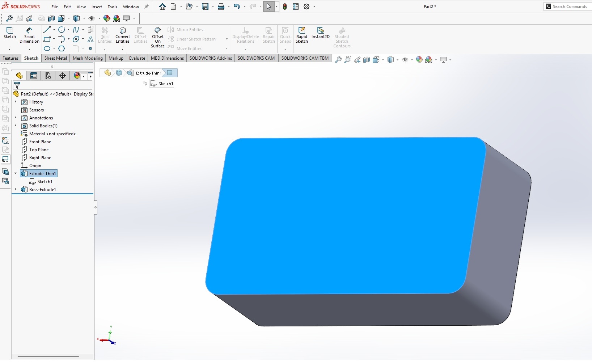The height and width of the screenshot is (364, 592).
Task: Select the sketch Text tool
Action: [x=90, y=39]
